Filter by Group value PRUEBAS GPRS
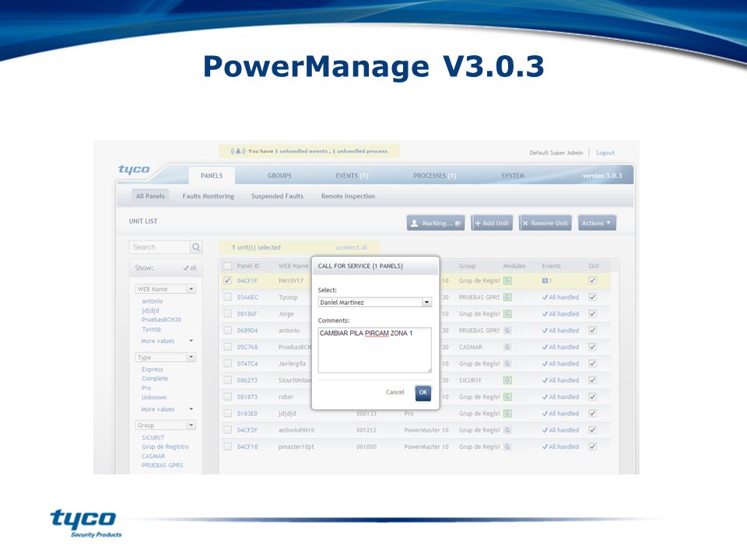Viewport: 747px width, 560px height. coord(162,465)
